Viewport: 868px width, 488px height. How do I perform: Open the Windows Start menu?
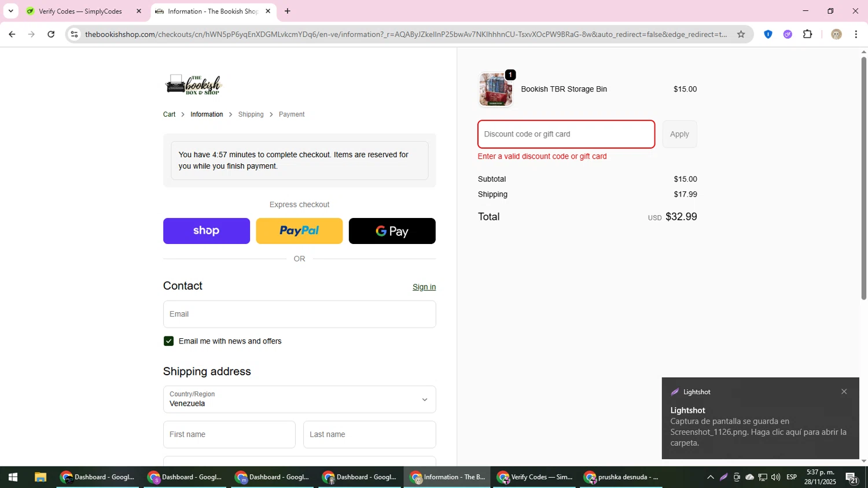point(13,477)
